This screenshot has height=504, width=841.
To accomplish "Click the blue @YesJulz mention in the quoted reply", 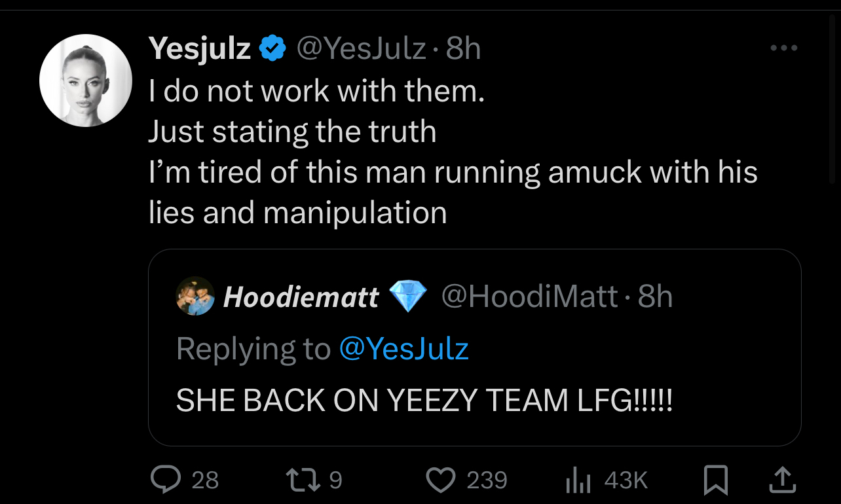I will (403, 349).
